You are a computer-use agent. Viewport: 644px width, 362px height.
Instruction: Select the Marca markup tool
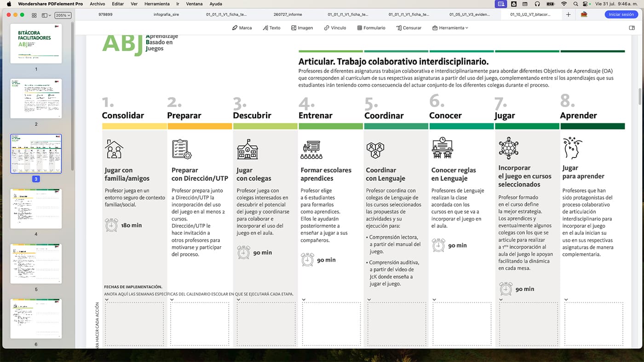[242, 28]
